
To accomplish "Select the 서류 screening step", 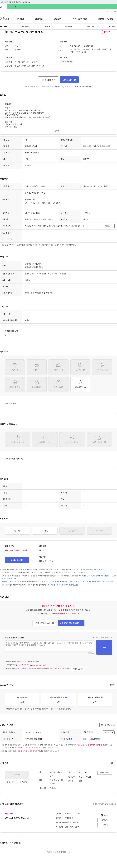I will pyautogui.click(x=18, y=531).
